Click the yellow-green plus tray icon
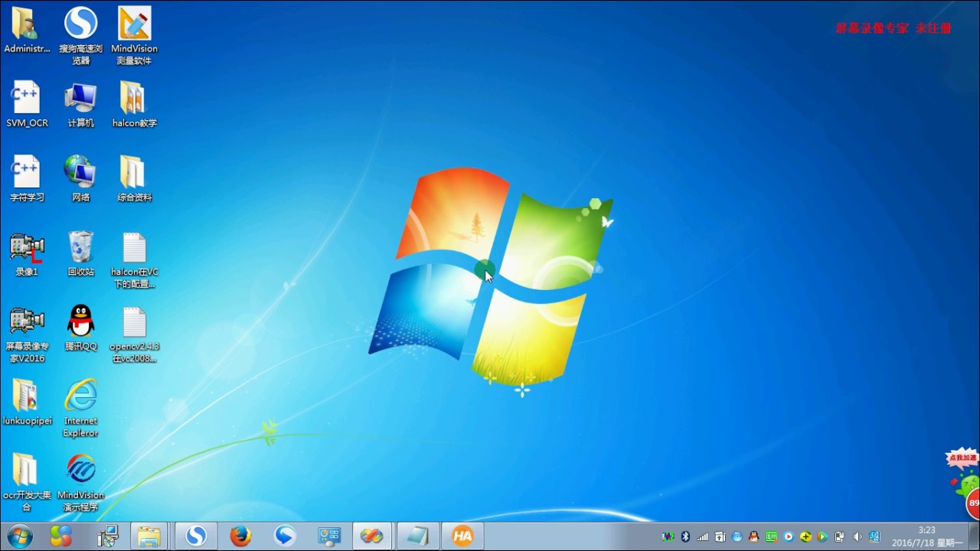Viewport: 980px width, 551px height. 805,536
